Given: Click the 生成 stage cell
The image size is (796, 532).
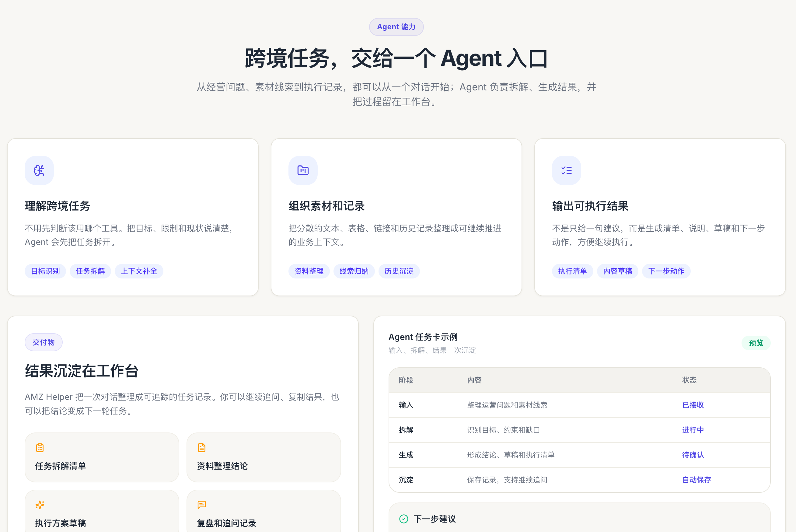Looking at the screenshot, I should (x=406, y=455).
